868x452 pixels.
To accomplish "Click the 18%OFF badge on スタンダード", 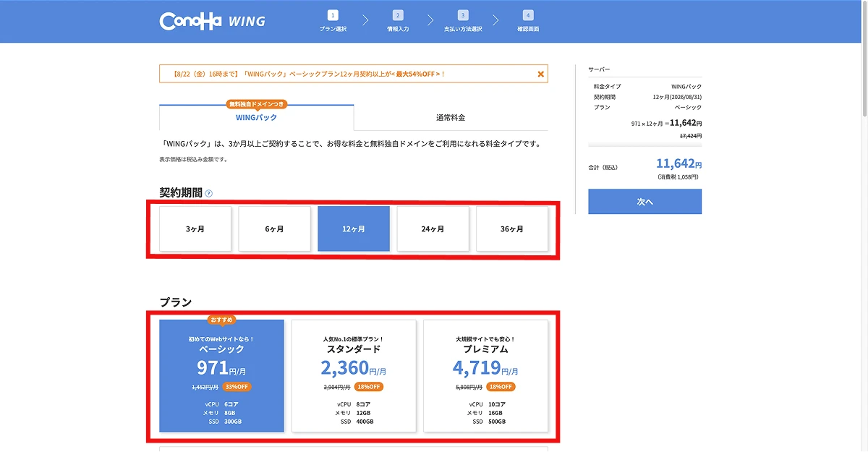I will click(x=370, y=387).
